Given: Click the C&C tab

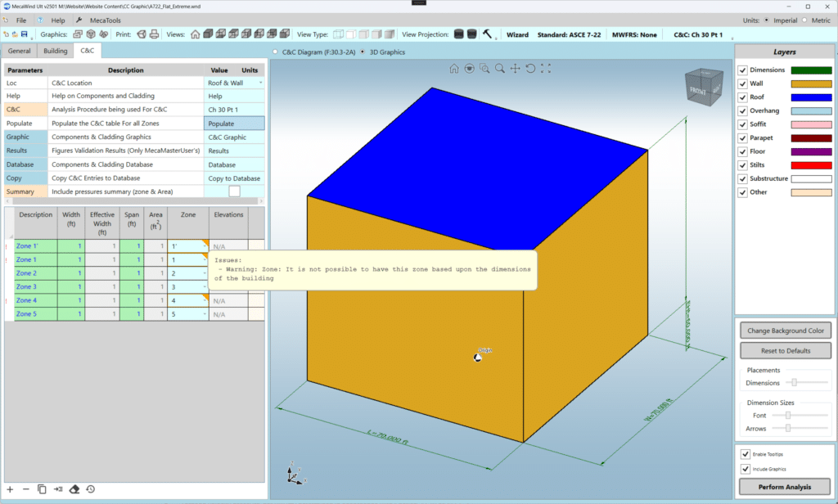Looking at the screenshot, I should 87,50.
